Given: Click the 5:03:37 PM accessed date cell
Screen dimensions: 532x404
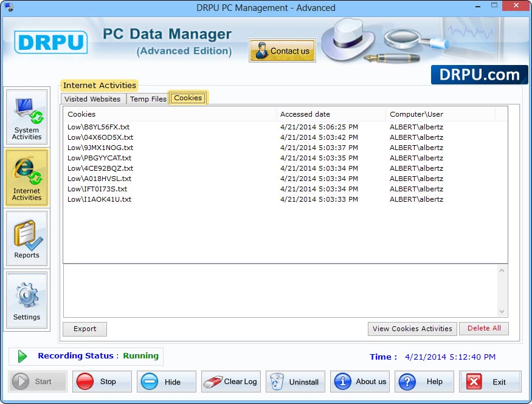Looking at the screenshot, I should (319, 148).
